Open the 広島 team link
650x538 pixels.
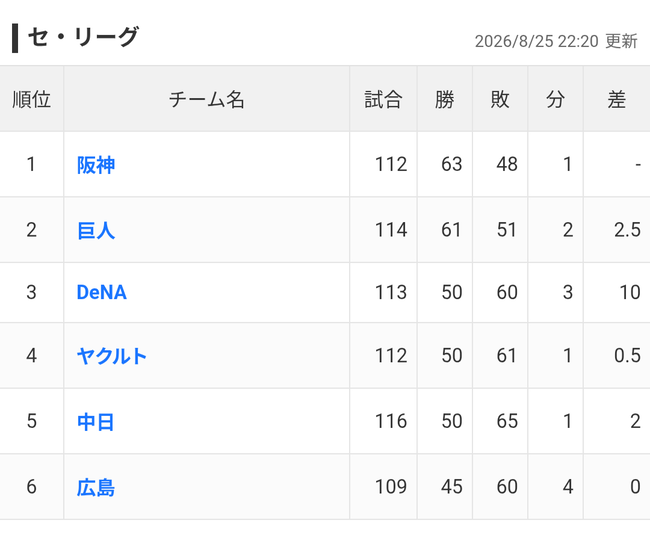tap(96, 487)
